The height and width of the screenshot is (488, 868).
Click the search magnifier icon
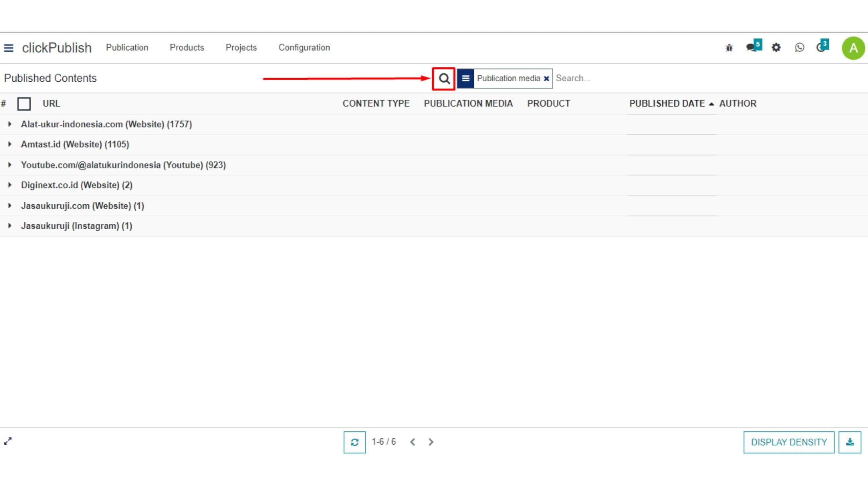(x=444, y=79)
